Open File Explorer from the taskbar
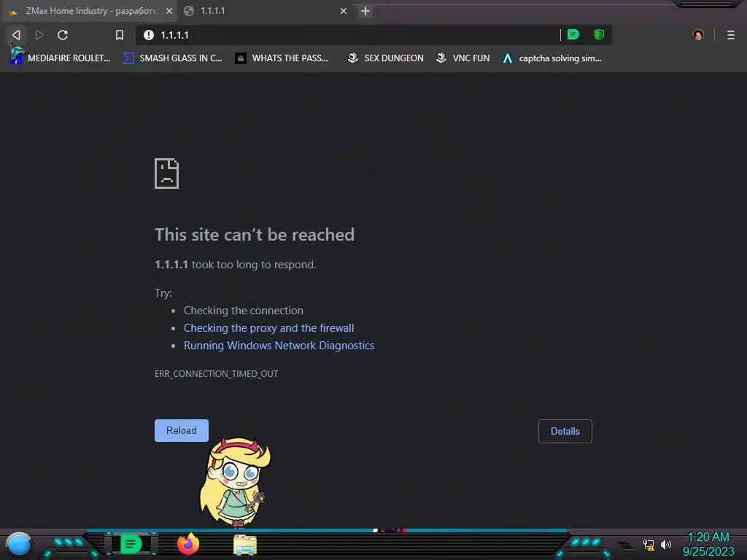 tap(245, 545)
